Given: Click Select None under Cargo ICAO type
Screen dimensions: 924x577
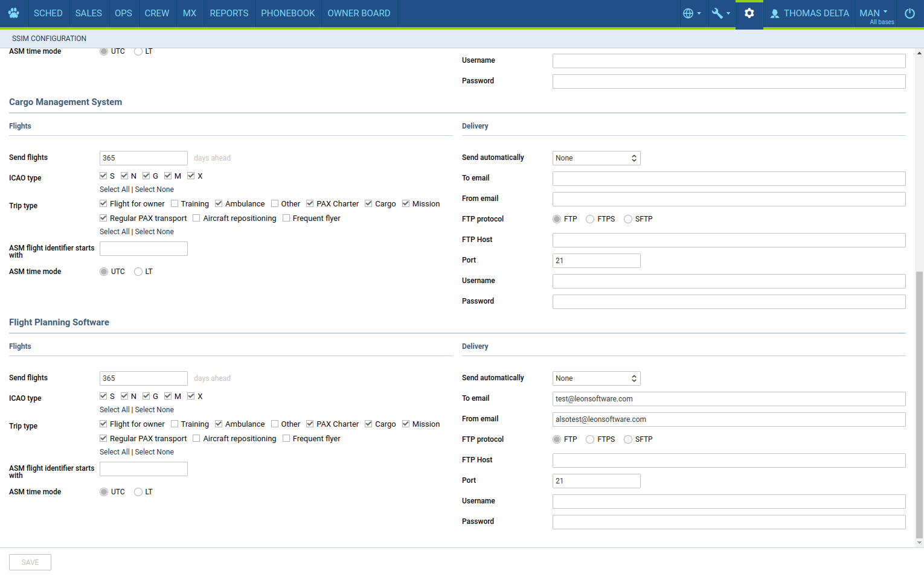Looking at the screenshot, I should click(154, 190).
